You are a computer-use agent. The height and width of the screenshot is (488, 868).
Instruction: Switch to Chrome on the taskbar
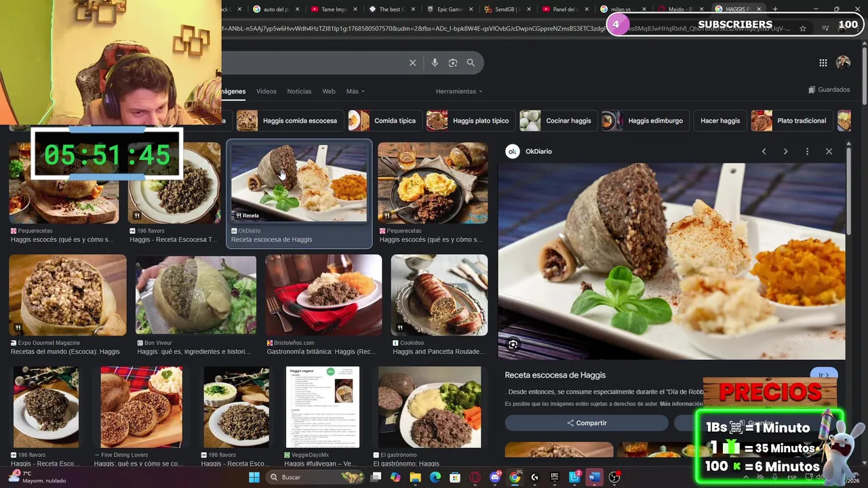coord(515,477)
